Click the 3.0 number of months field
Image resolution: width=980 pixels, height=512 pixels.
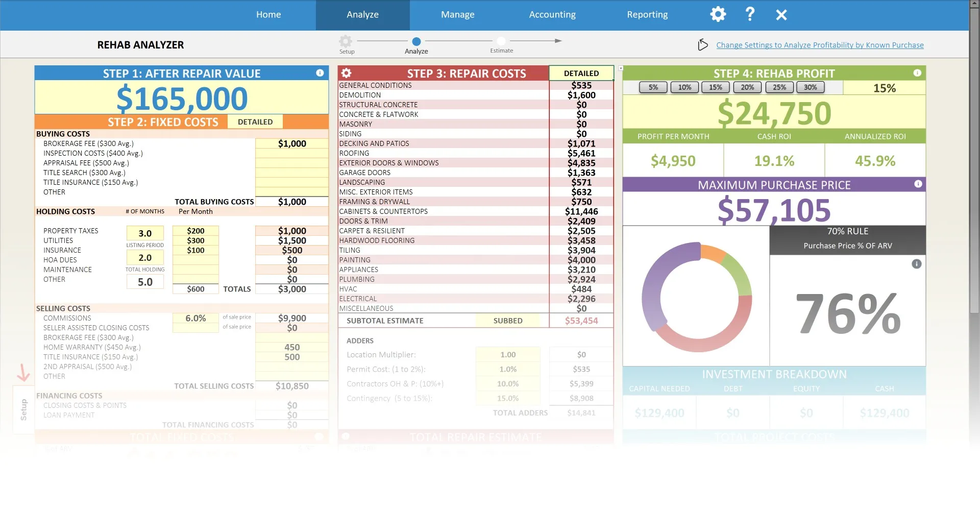[145, 233]
